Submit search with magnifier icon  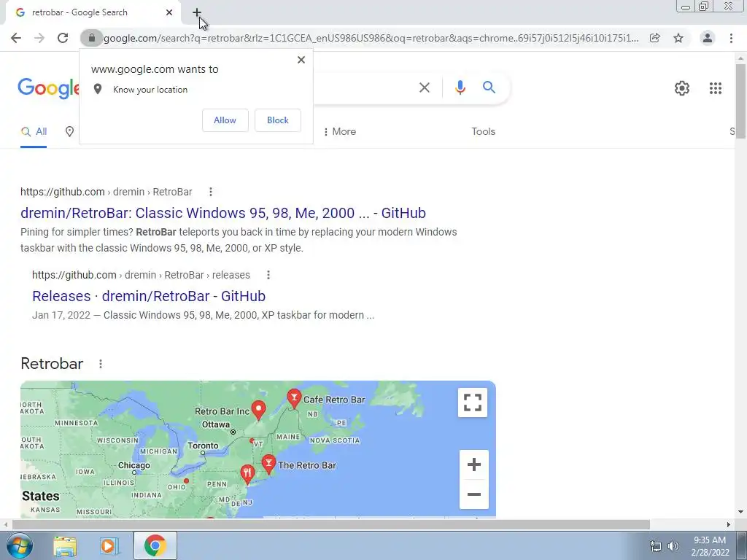tap(489, 87)
